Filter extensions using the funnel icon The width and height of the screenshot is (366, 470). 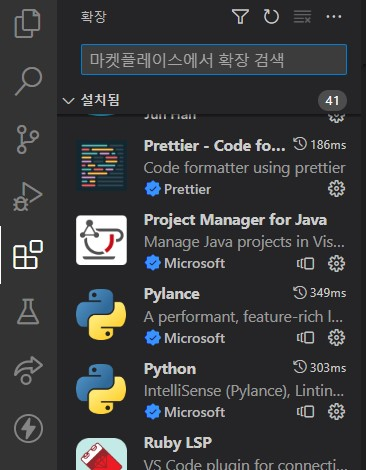(240, 17)
